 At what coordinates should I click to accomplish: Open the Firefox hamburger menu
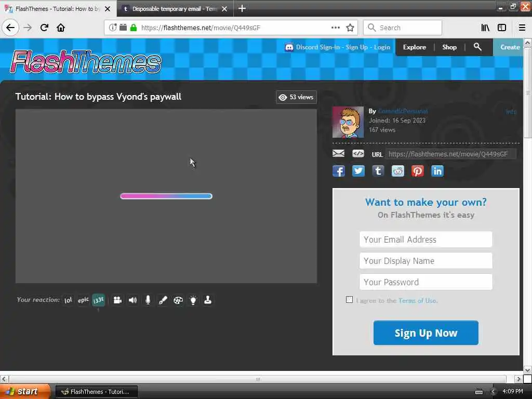(522, 28)
